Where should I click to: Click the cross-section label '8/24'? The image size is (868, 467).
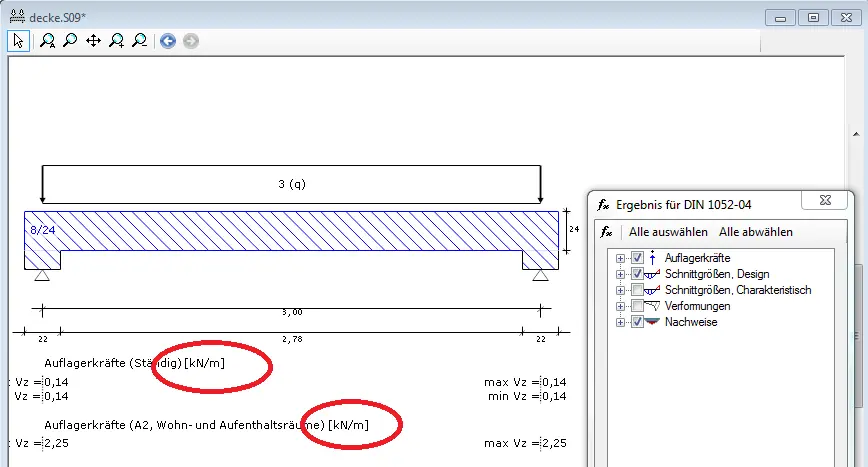(43, 230)
